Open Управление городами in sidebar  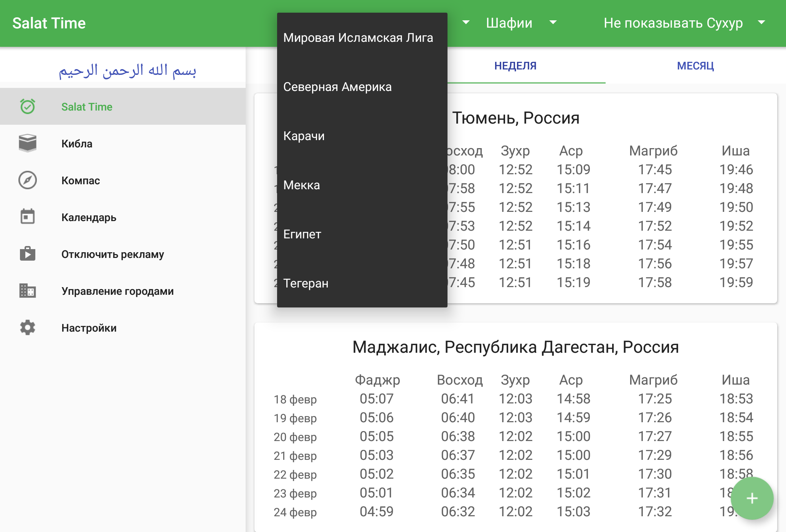click(x=117, y=291)
